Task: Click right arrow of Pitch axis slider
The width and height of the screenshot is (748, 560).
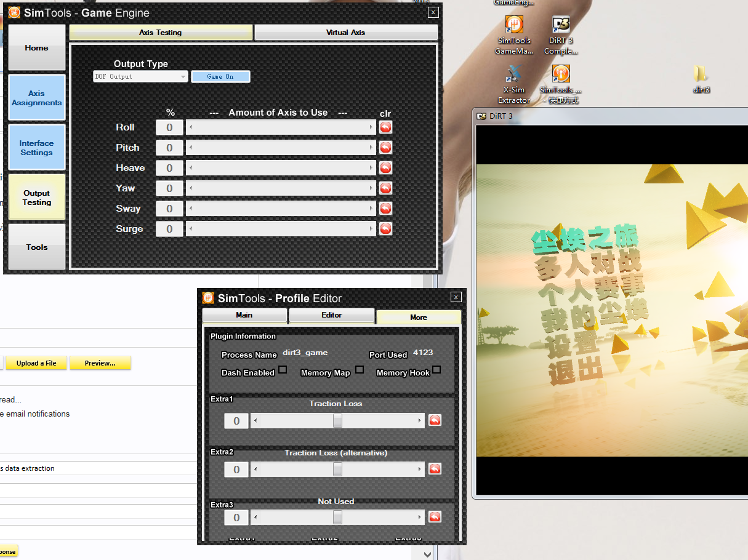Action: [371, 148]
